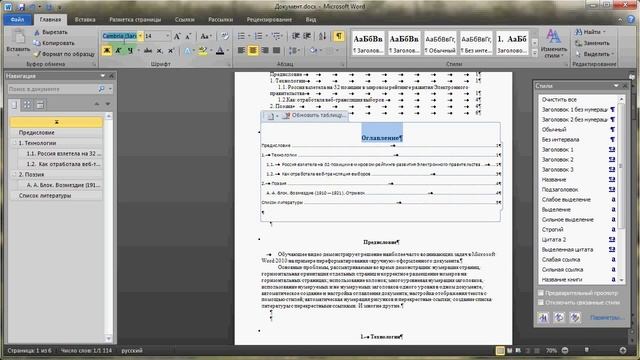Toggle Bold (Ж) formatting

tap(107, 51)
